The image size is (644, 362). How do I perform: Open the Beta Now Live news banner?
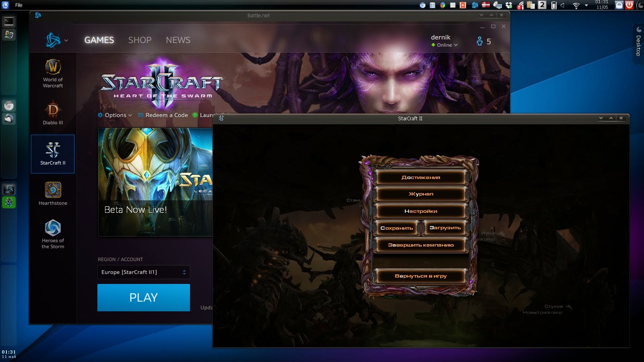(x=155, y=182)
